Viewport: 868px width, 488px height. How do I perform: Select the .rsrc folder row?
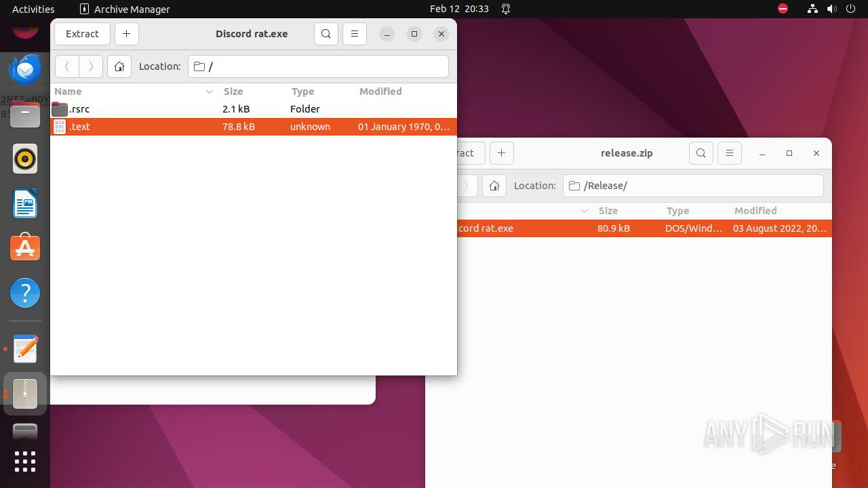[x=254, y=109]
